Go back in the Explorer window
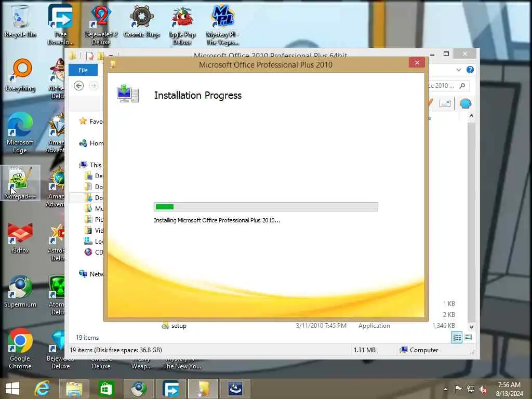Image resolution: width=532 pixels, height=399 pixels. 79,86
